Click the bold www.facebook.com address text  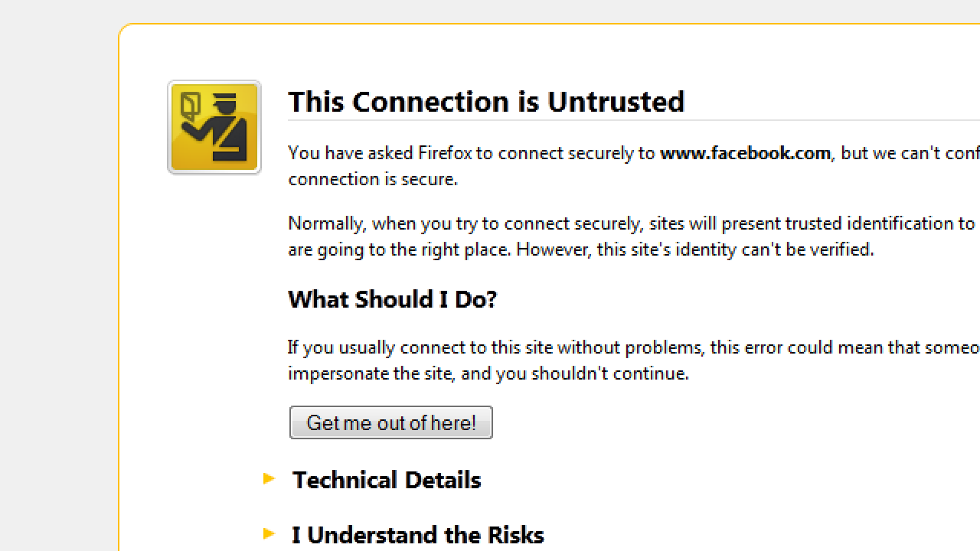(x=745, y=153)
